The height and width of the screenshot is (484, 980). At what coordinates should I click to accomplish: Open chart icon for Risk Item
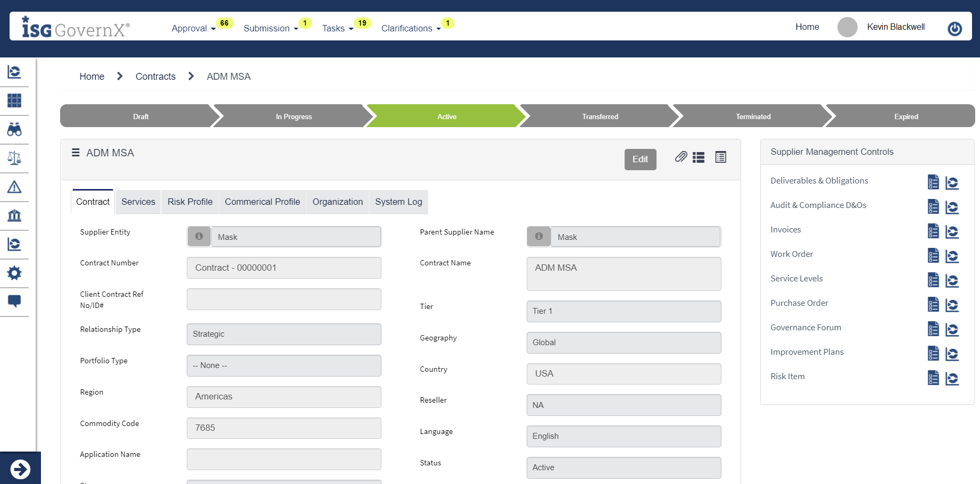(952, 378)
